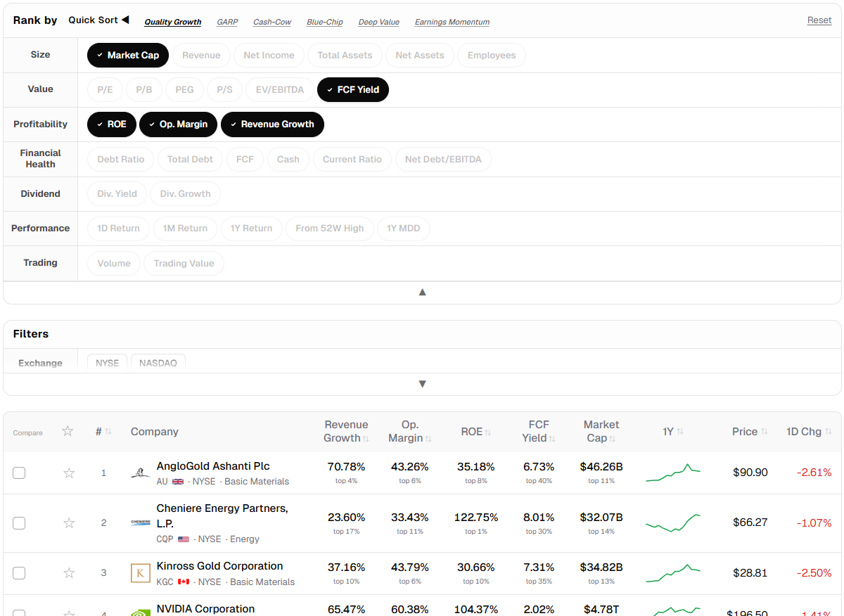Deselect the ROE ranking chip
The height and width of the screenshot is (616, 844).
pyautogui.click(x=112, y=124)
